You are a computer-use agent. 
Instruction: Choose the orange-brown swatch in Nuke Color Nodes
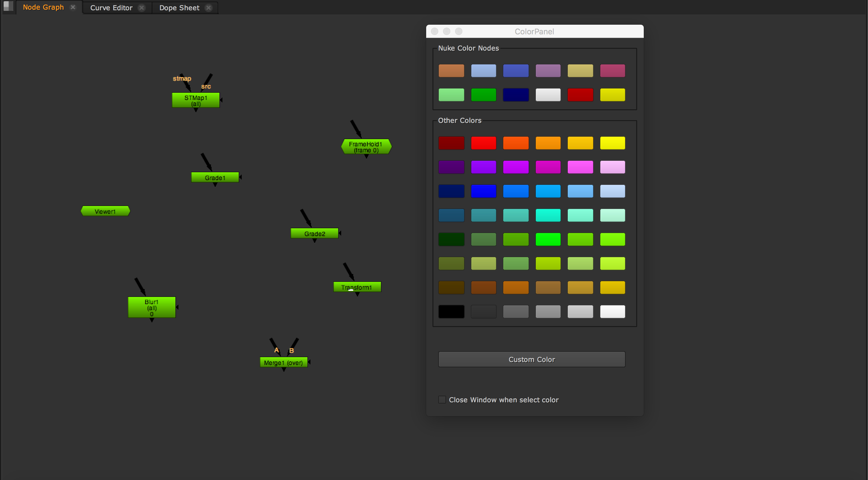(451, 71)
